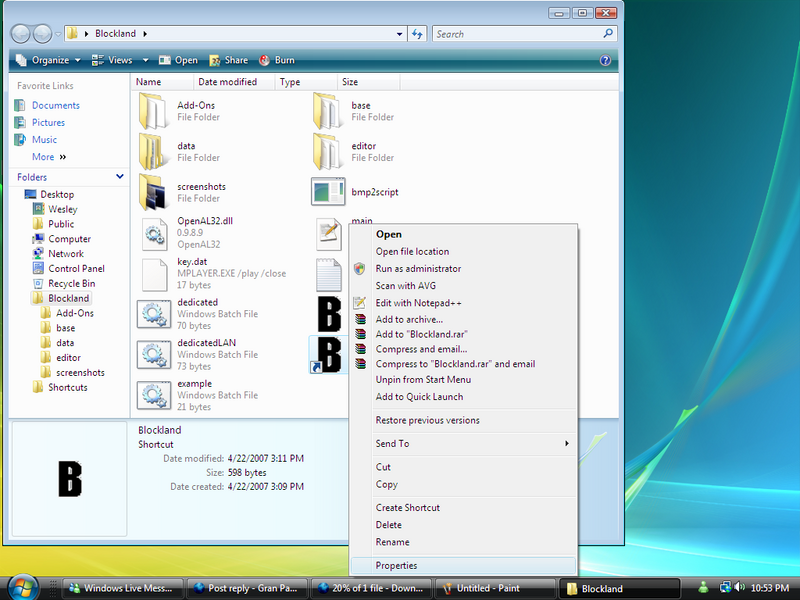Select the bmp2script application icon
Viewport: 800px width, 600px height.
[x=328, y=191]
